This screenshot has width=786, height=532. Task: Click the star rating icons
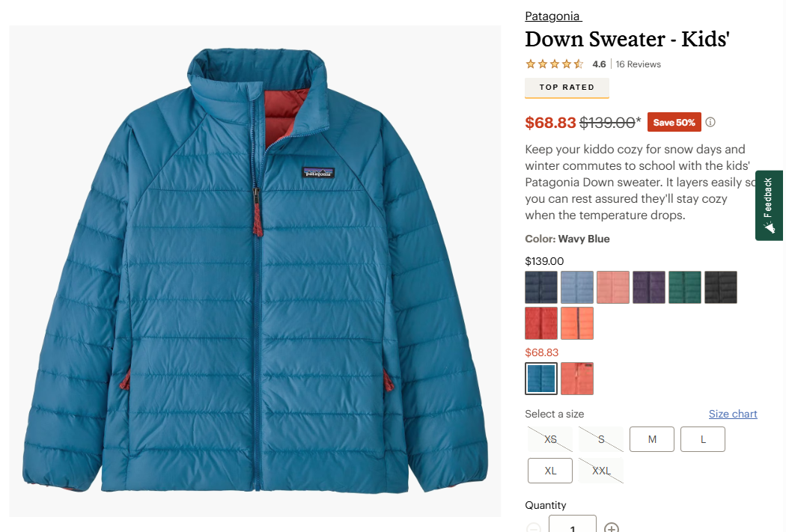tap(554, 64)
